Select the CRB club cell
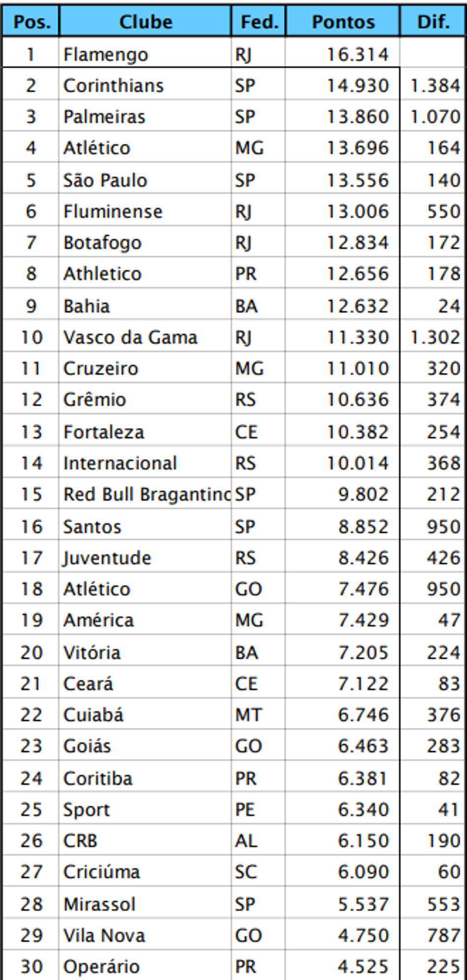The height and width of the screenshot is (980, 467). (x=145, y=840)
